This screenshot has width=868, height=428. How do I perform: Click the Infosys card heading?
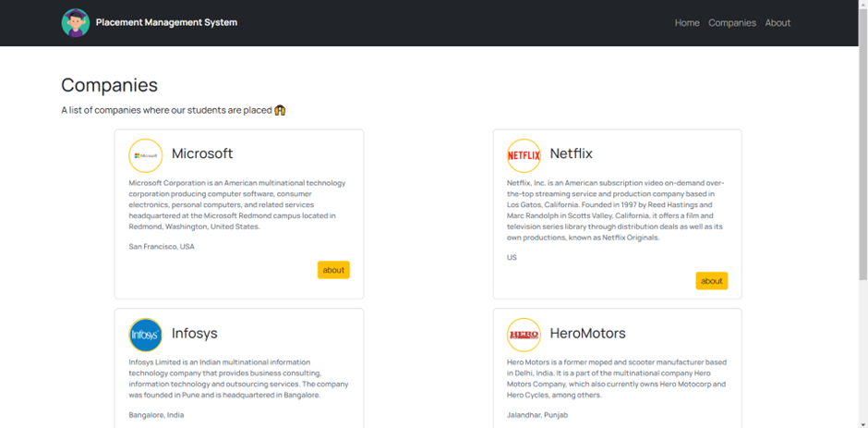(194, 333)
